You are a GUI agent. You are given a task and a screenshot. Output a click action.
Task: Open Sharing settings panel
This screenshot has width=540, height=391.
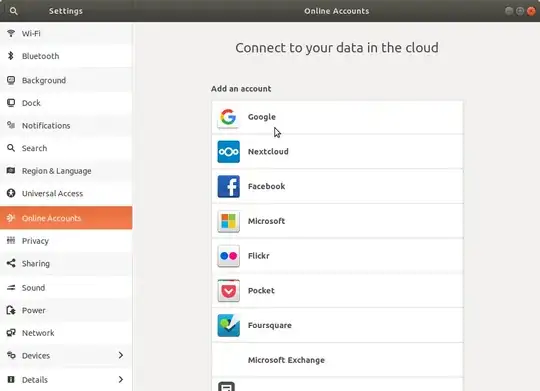coord(66,263)
